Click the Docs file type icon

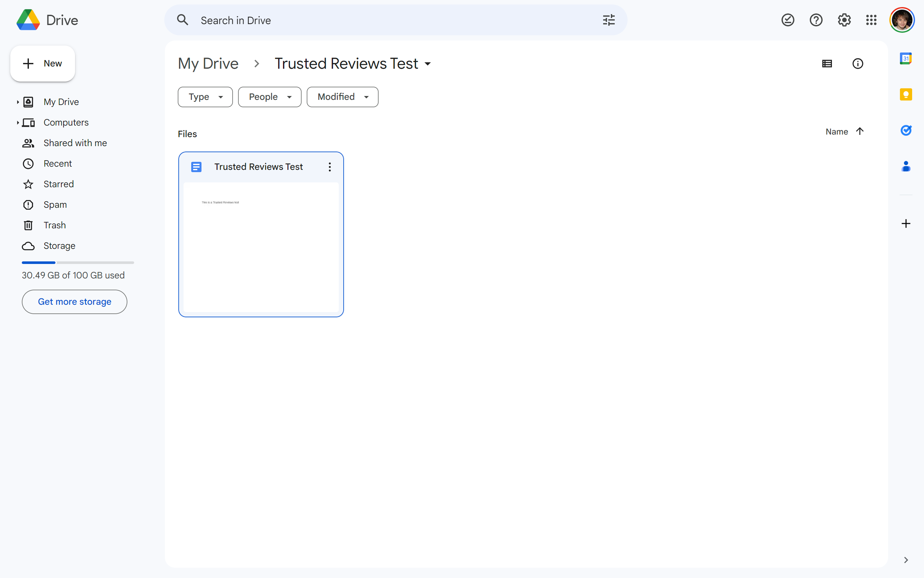196,167
